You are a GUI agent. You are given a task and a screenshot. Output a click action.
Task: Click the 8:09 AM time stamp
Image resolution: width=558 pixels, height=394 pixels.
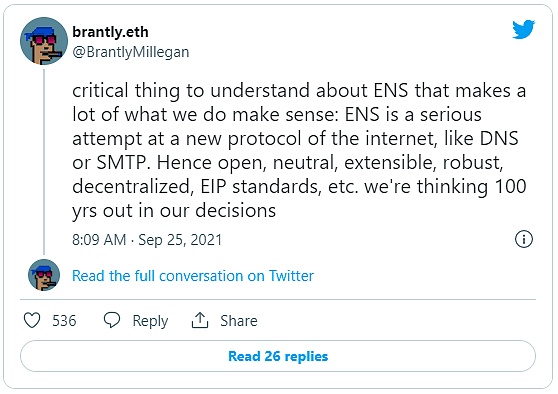pyautogui.click(x=99, y=240)
